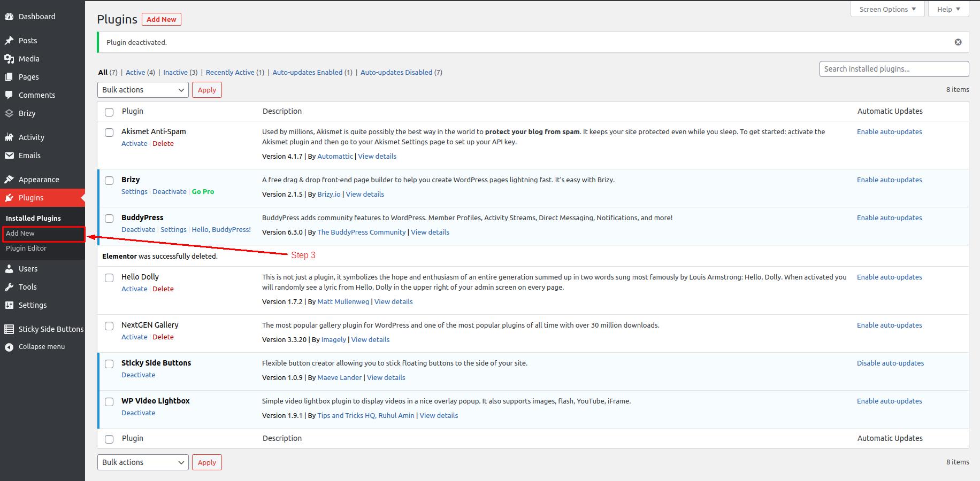980x481 pixels.
Task: Check the WP Video Lightbox checkbox
Action: pos(109,401)
